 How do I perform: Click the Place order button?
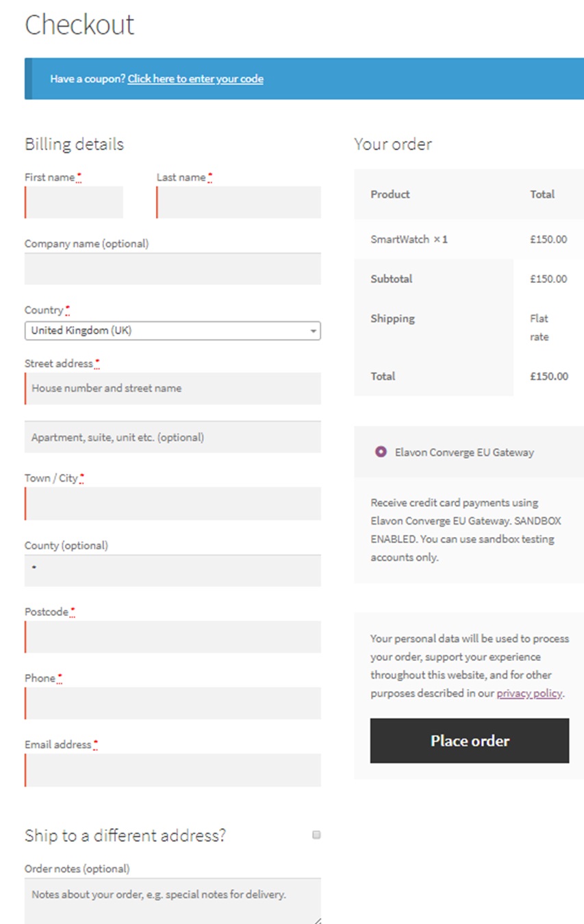tap(470, 740)
